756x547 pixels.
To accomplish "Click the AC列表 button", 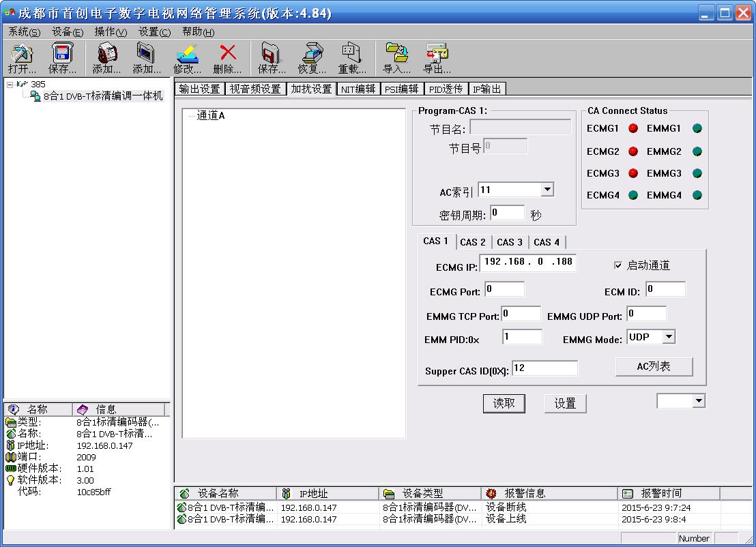I will 654,366.
